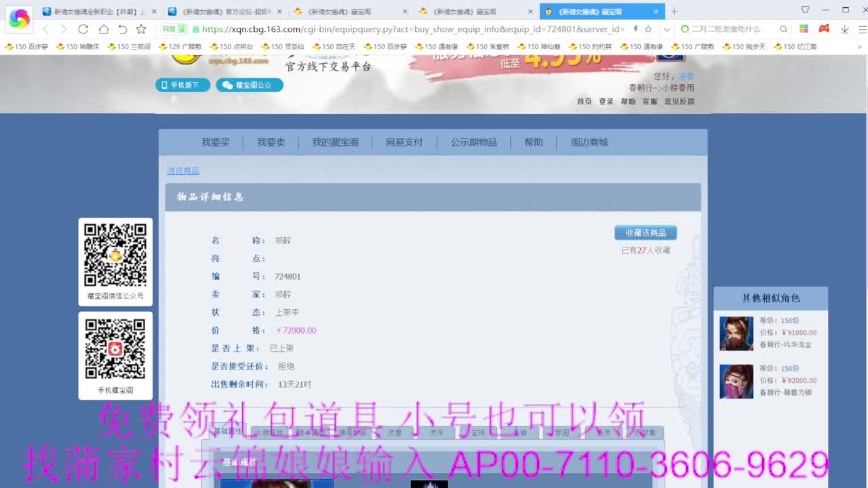Click the 藏宝阁公众 WeChat button
Screen dimensions: 868x488
(250, 85)
